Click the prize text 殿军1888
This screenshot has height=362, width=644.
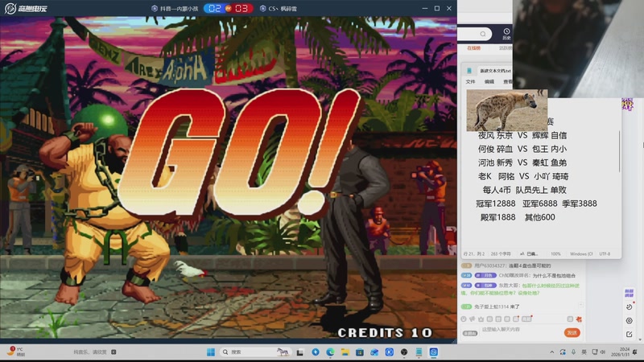[x=497, y=217]
